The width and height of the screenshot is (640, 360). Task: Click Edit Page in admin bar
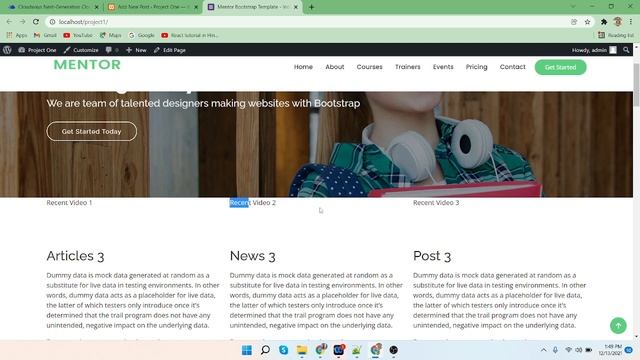tap(170, 50)
